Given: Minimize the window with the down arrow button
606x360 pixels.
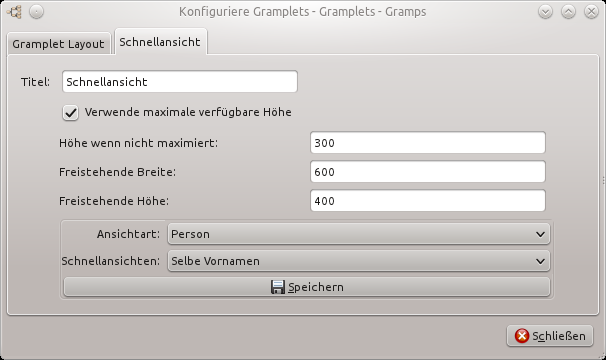Looking at the screenshot, I should tap(545, 12).
